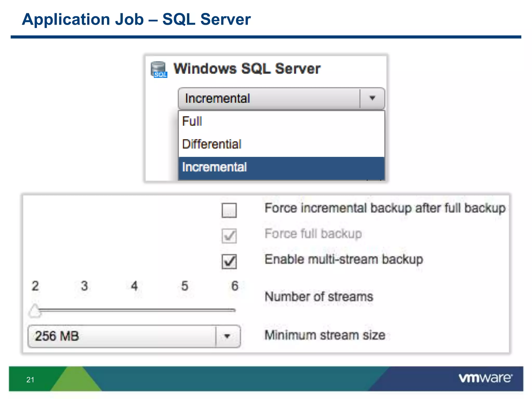Click the Number of streams slider handle
The height and width of the screenshot is (399, 532).
tap(35, 311)
